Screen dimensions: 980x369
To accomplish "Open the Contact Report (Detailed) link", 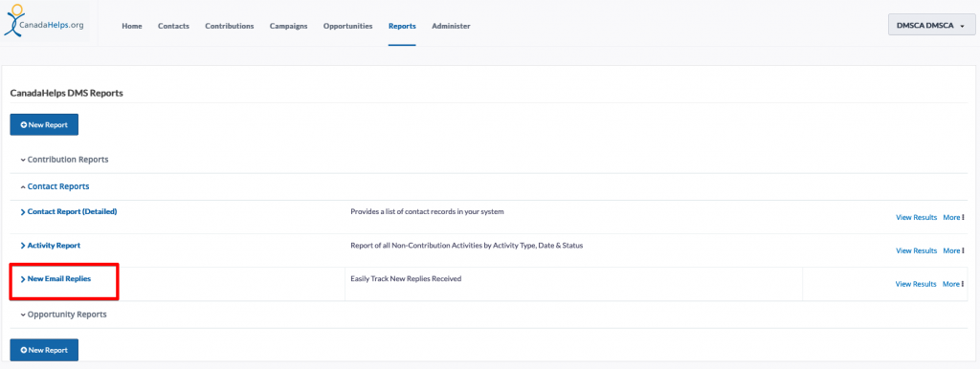I will (72, 211).
